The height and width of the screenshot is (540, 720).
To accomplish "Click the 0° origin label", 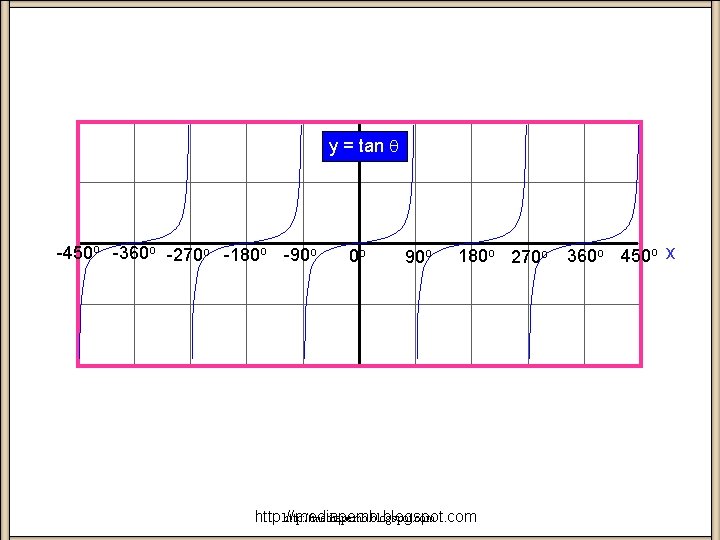I will click(357, 256).
